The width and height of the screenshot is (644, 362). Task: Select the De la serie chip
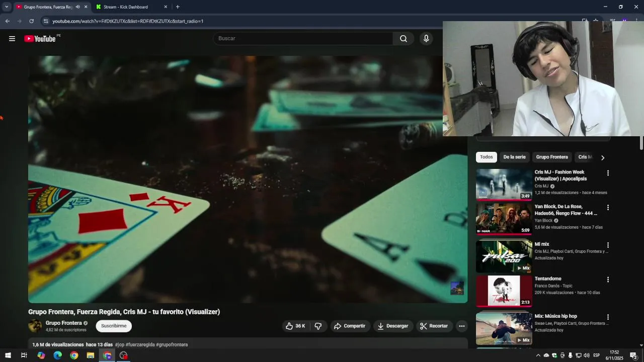click(514, 157)
